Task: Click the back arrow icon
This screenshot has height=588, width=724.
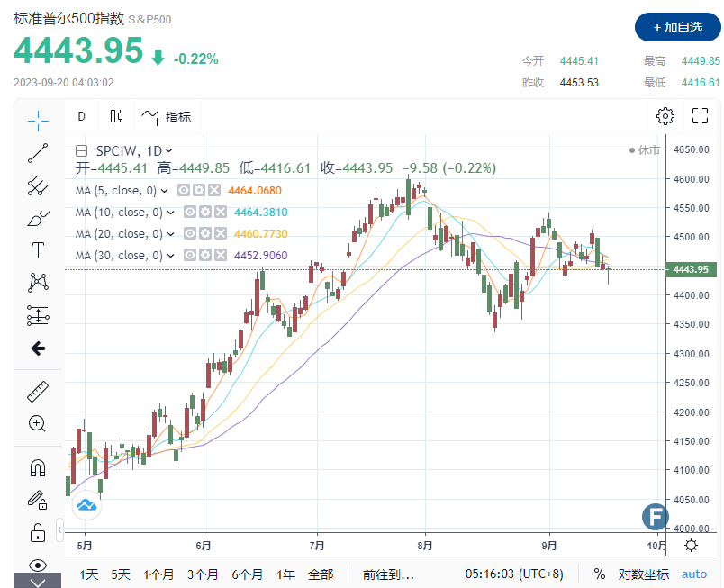Action: pos(38,348)
